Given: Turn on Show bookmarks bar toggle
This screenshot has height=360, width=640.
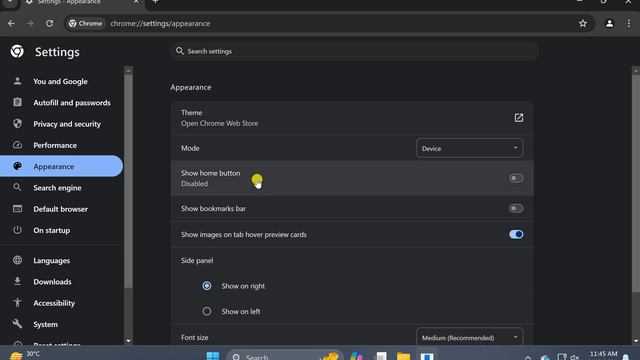Looking at the screenshot, I should point(516,209).
